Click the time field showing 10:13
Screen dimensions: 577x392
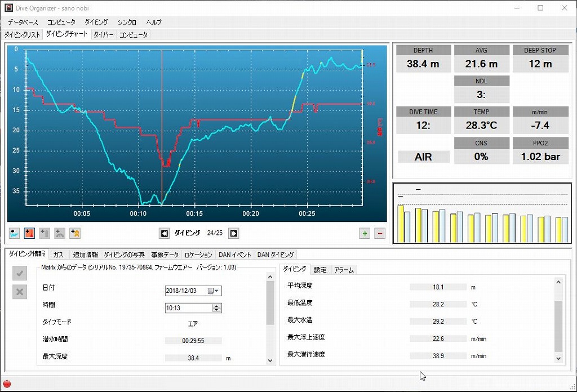point(188,308)
